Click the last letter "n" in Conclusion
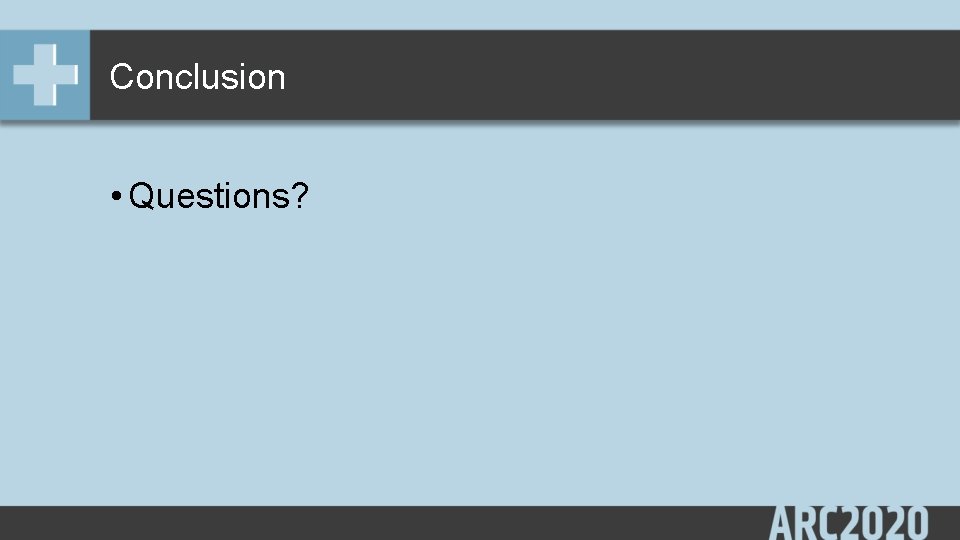Screen dimensions: 960x540 coord(277,81)
